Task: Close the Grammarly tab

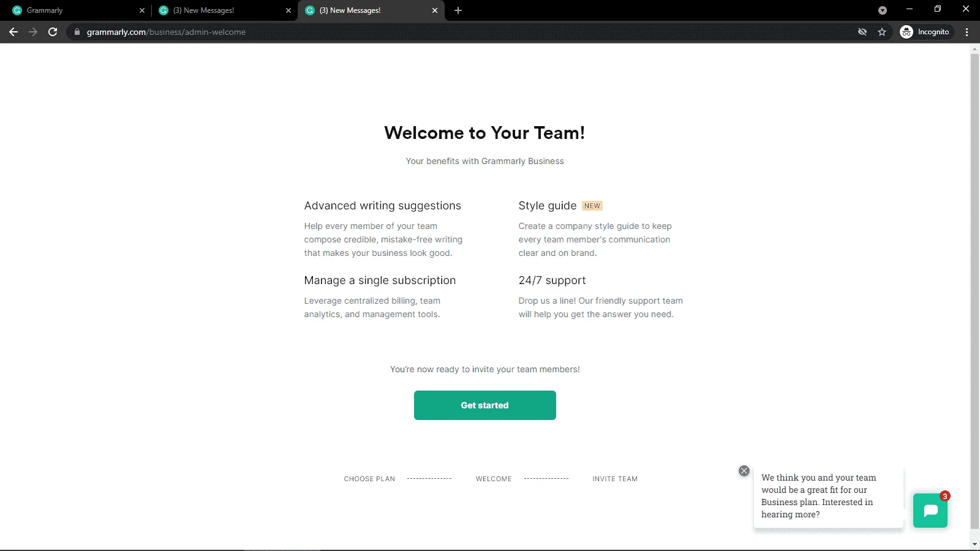Action: (142, 10)
